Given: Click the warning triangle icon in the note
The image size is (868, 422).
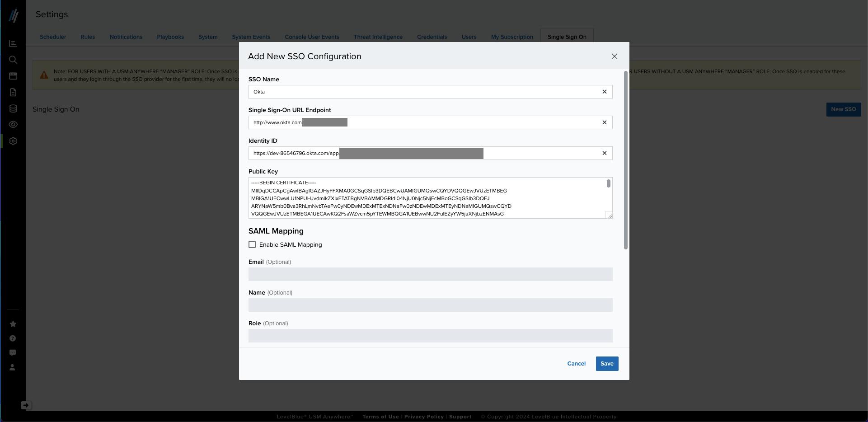Looking at the screenshot, I should [x=44, y=75].
